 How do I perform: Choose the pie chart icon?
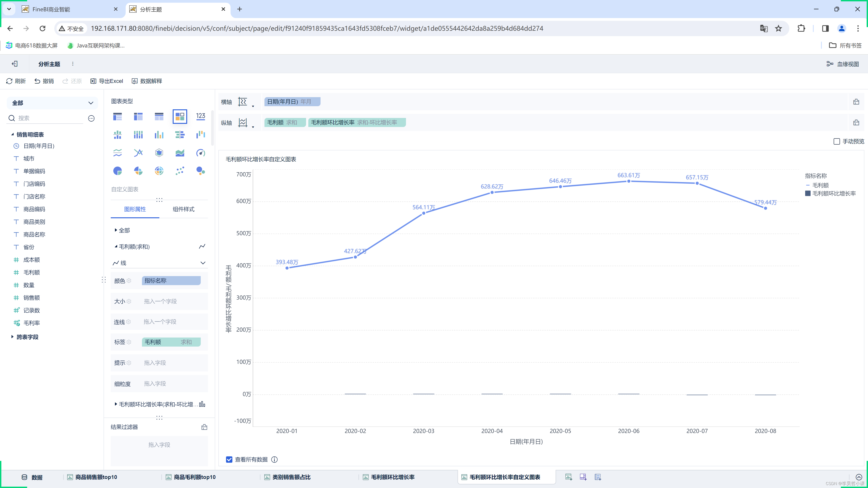[x=117, y=171]
